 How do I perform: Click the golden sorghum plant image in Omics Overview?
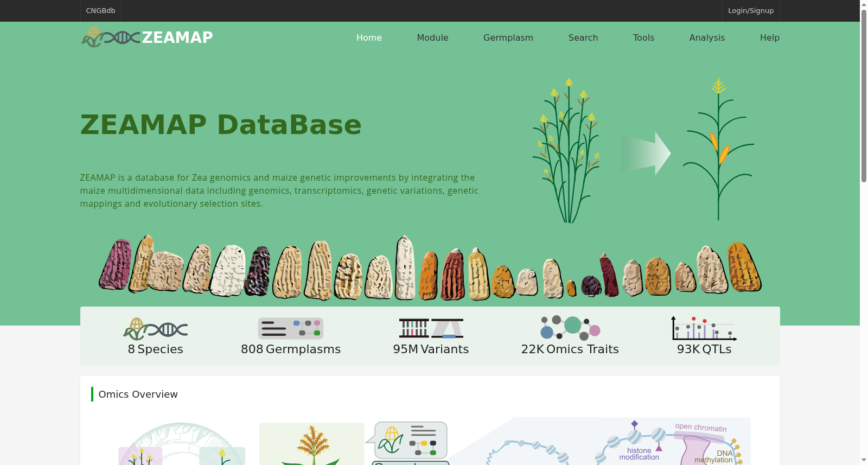point(312,444)
